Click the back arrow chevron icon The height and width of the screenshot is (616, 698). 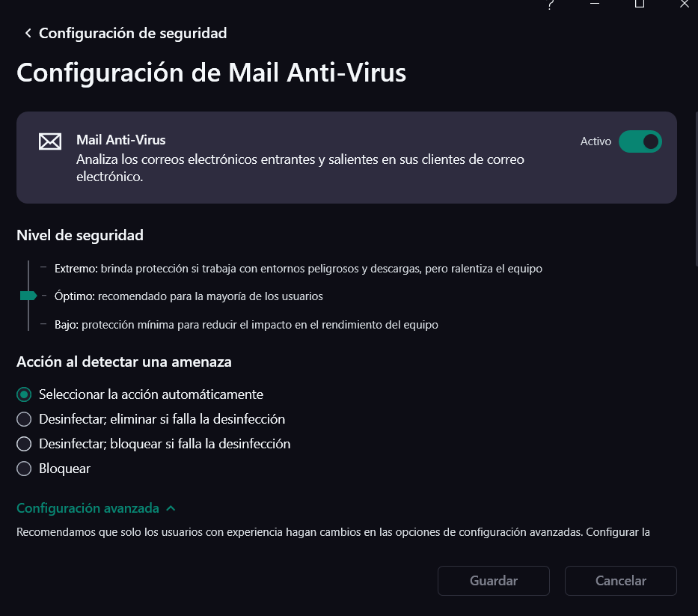(28, 33)
